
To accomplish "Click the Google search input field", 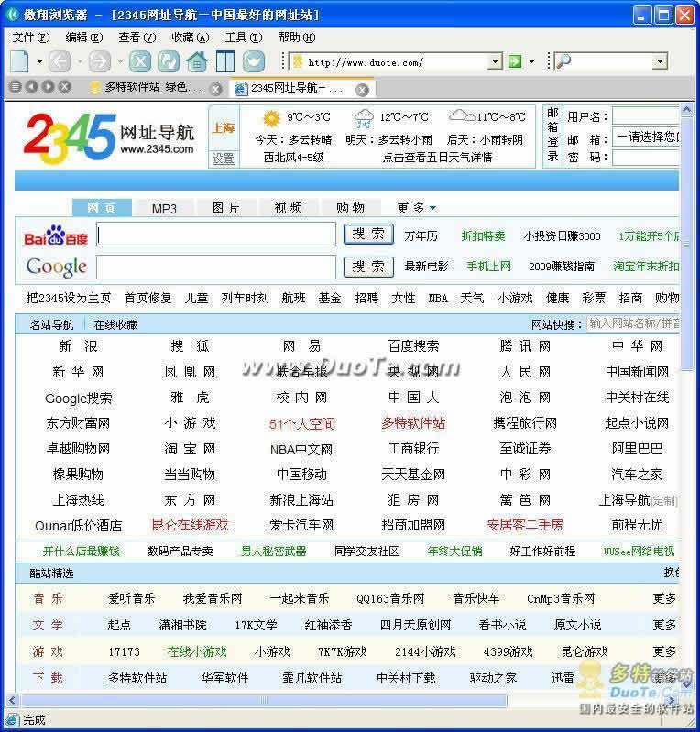I will point(215,267).
